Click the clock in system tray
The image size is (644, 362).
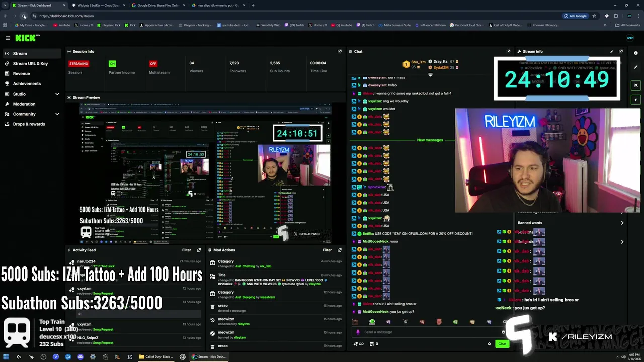click(625, 357)
